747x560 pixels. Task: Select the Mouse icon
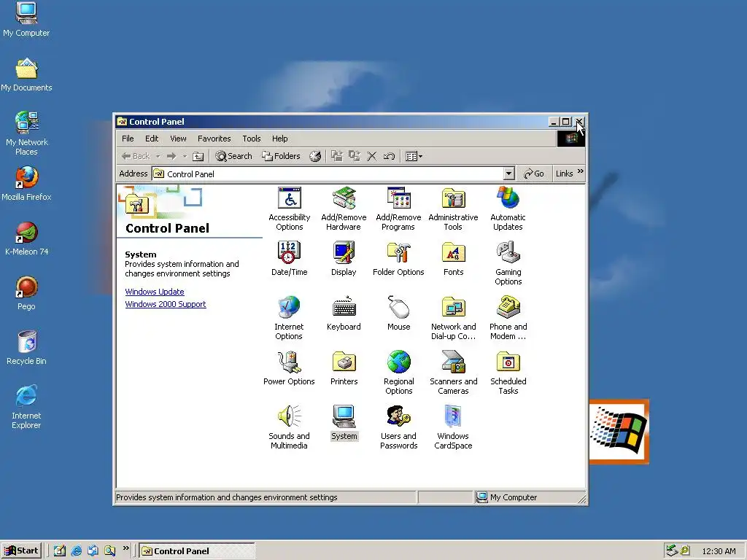(399, 314)
